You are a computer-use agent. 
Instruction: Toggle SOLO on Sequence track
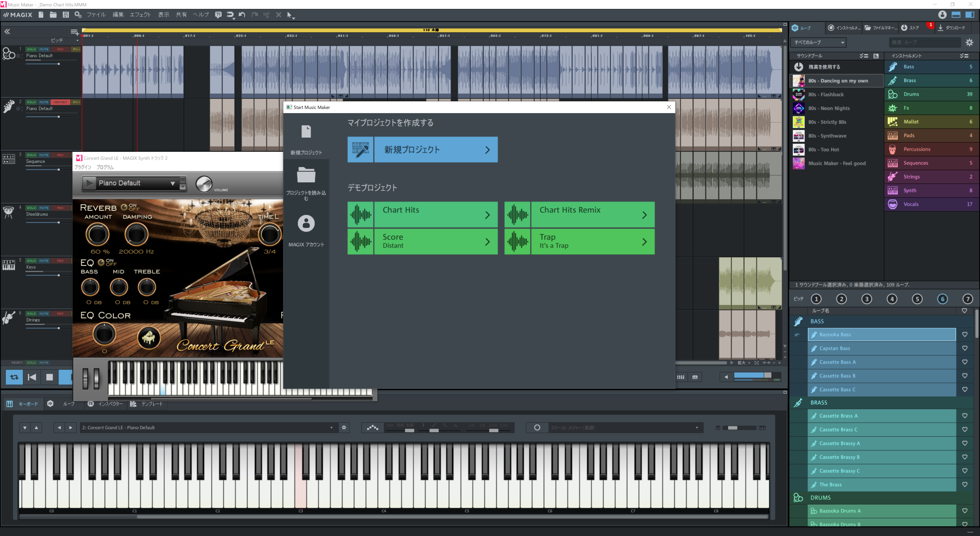click(x=31, y=155)
